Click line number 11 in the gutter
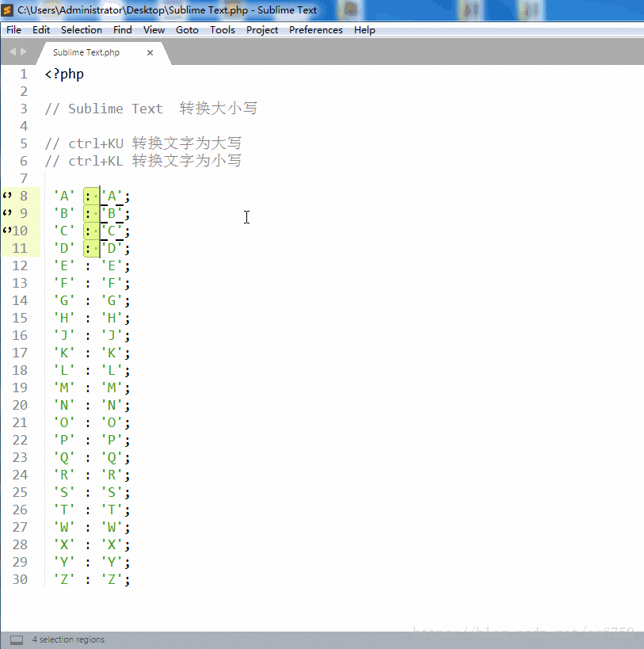The height and width of the screenshot is (649, 644). point(20,248)
